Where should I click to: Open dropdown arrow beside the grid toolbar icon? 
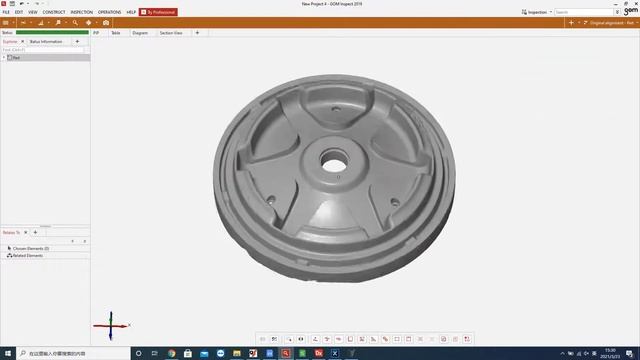click(13, 23)
